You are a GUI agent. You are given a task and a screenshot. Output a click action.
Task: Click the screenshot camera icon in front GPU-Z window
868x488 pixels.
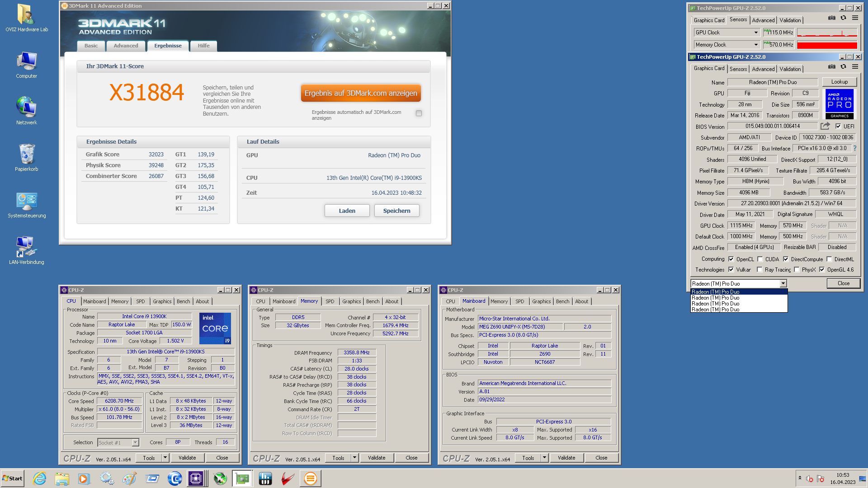click(x=831, y=67)
